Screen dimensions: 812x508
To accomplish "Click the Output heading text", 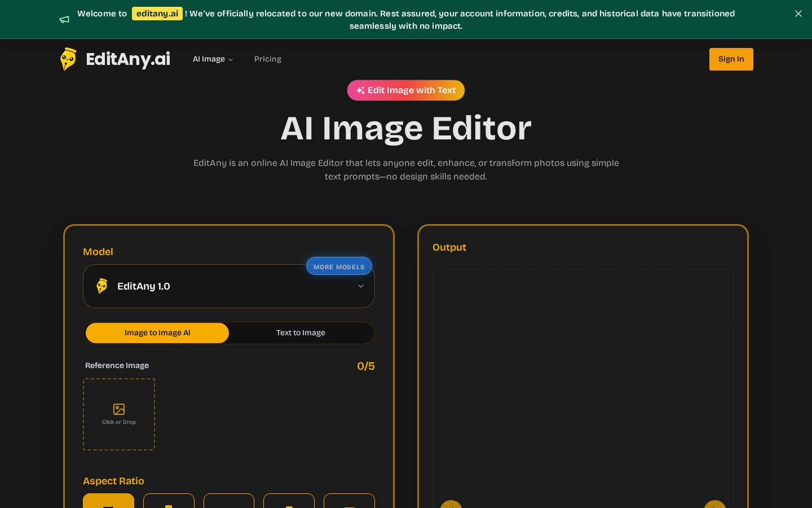I will tap(449, 247).
